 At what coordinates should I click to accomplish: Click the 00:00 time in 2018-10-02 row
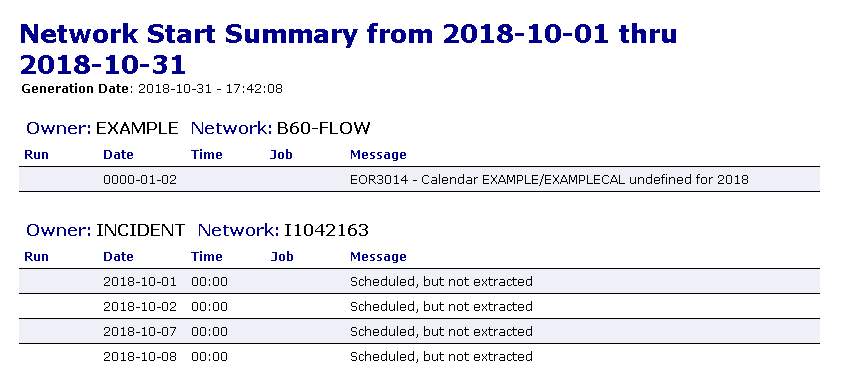[x=209, y=307]
